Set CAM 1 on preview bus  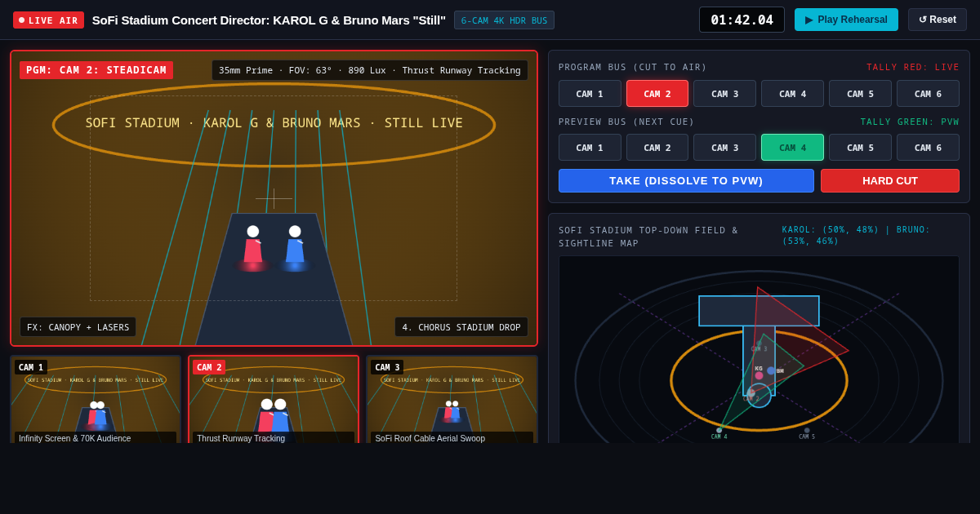pos(590,148)
